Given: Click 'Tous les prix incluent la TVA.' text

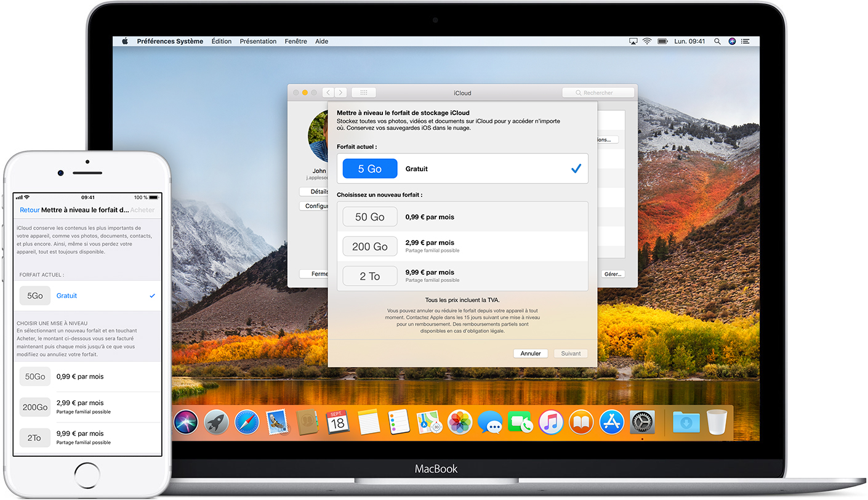Looking at the screenshot, I should 462,300.
